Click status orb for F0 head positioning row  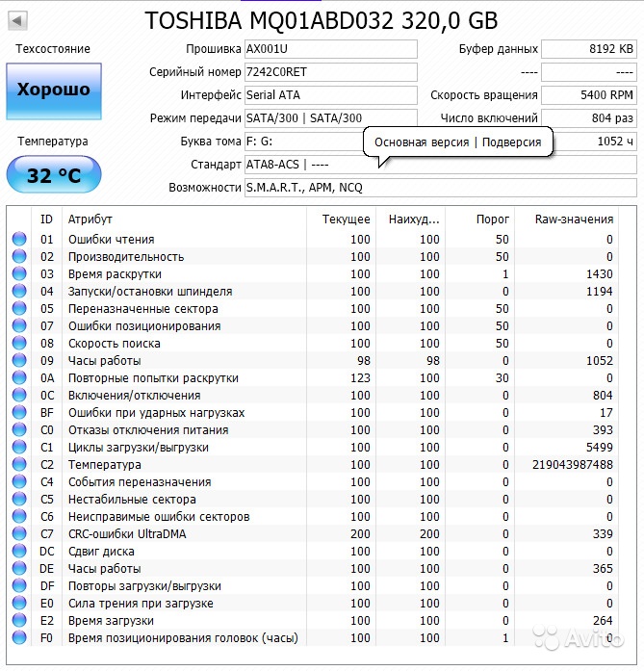click(19, 637)
